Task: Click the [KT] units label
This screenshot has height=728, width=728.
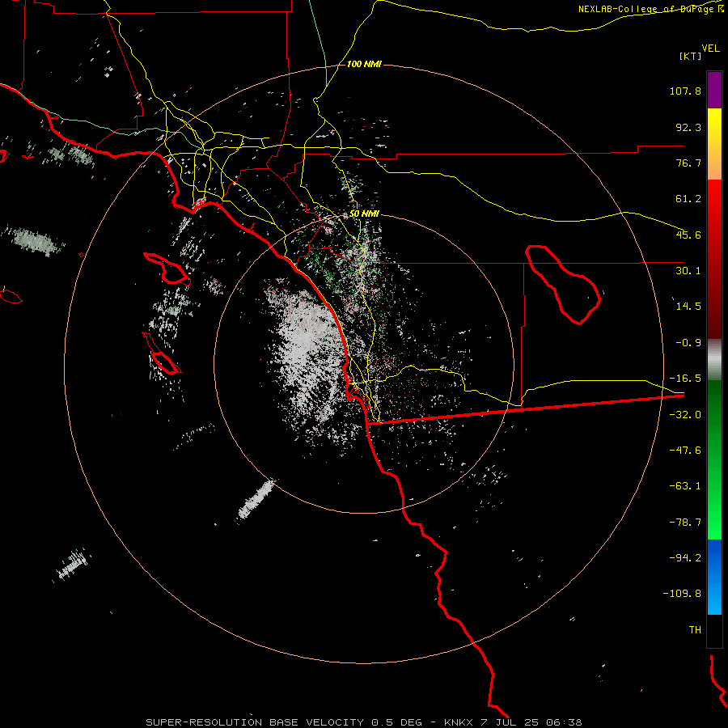Action: point(691,56)
